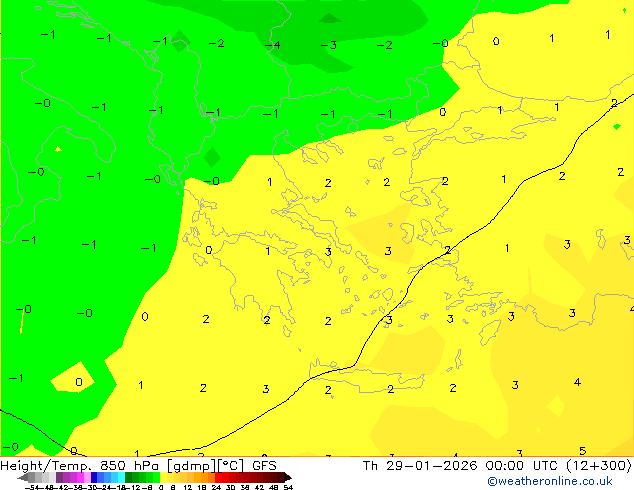This screenshot has height=490, width=634.
Task: Select the bright red legend swatch above 24
Action: click(x=218, y=477)
